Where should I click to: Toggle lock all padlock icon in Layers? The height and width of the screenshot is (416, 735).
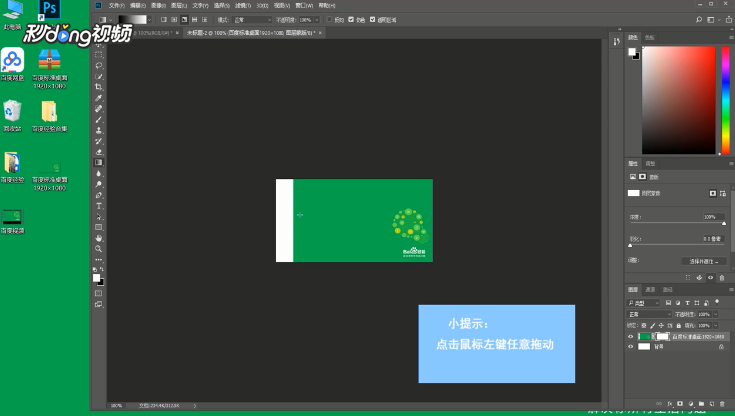tap(678, 325)
